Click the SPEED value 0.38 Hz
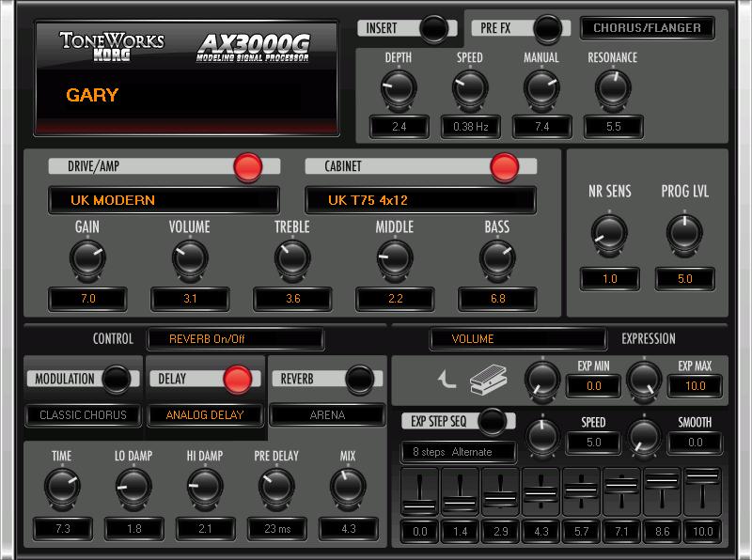The width and height of the screenshot is (752, 560). tap(471, 127)
